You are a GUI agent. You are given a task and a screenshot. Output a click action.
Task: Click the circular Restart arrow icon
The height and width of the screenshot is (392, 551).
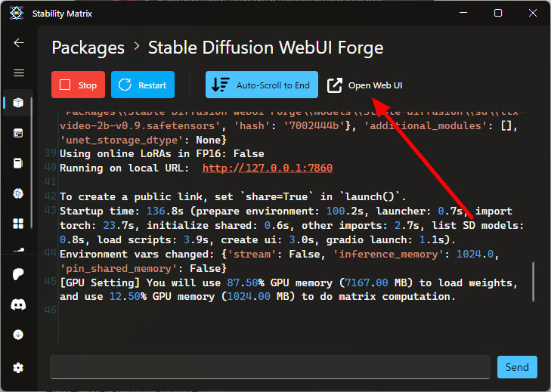tap(125, 85)
